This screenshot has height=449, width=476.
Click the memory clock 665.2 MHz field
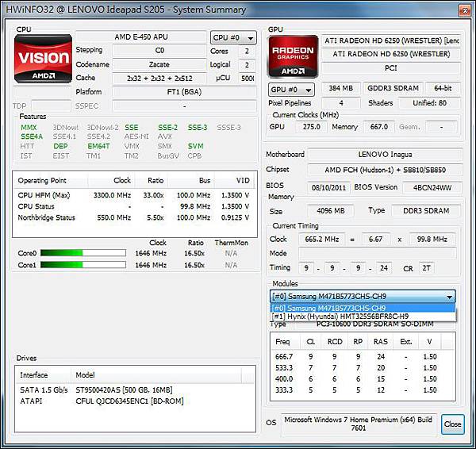(322, 240)
